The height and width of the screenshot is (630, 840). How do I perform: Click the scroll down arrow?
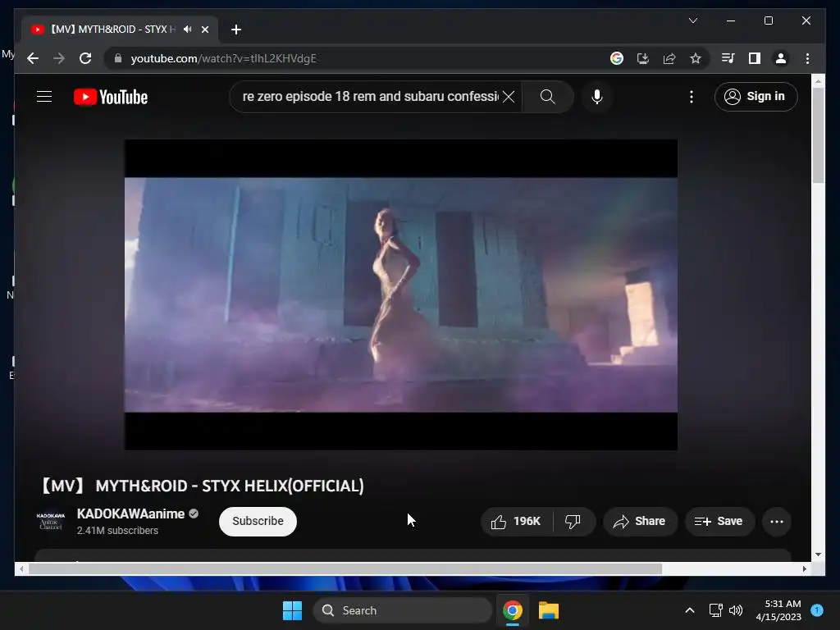(x=818, y=555)
